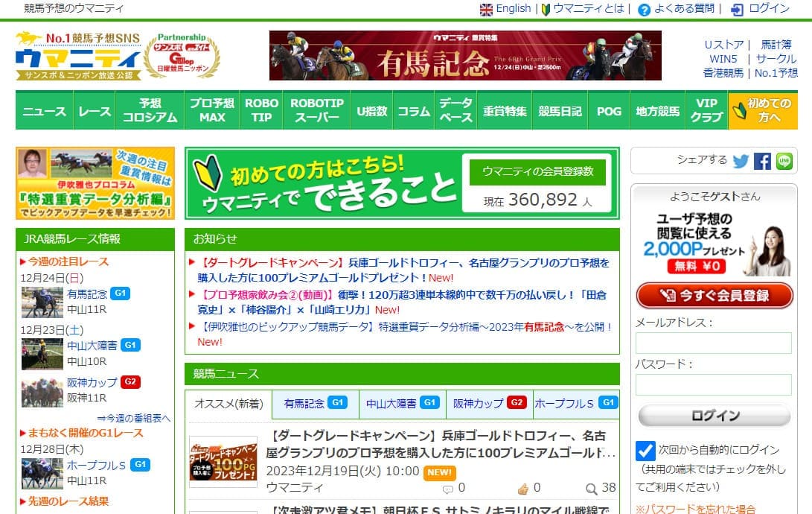Click 有馬記念 race thumbnail in sidebar
This screenshot has width=812, height=514.
[x=42, y=302]
